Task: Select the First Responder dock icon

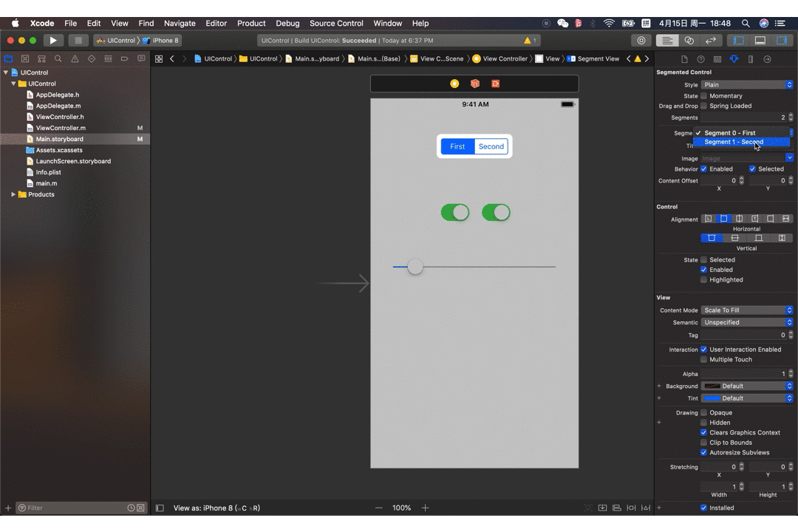Action: tap(475, 83)
